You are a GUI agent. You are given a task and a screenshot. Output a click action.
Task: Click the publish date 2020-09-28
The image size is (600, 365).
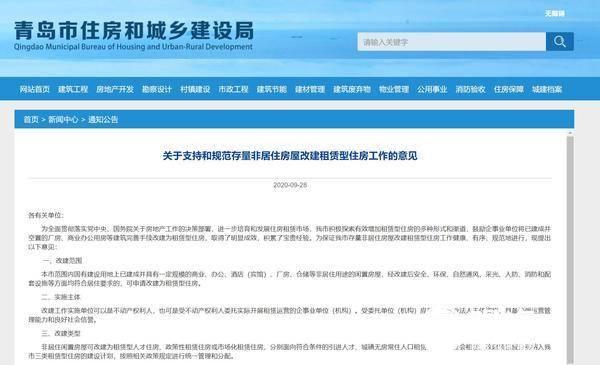290,185
